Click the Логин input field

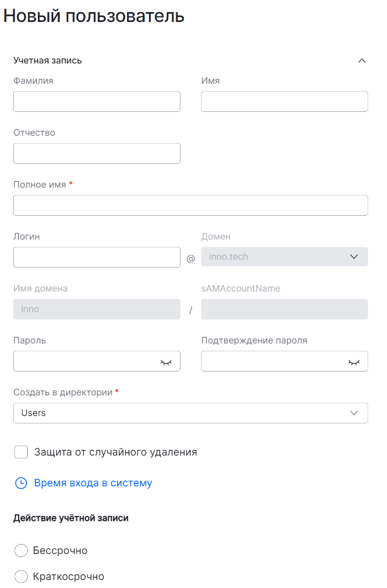click(97, 257)
